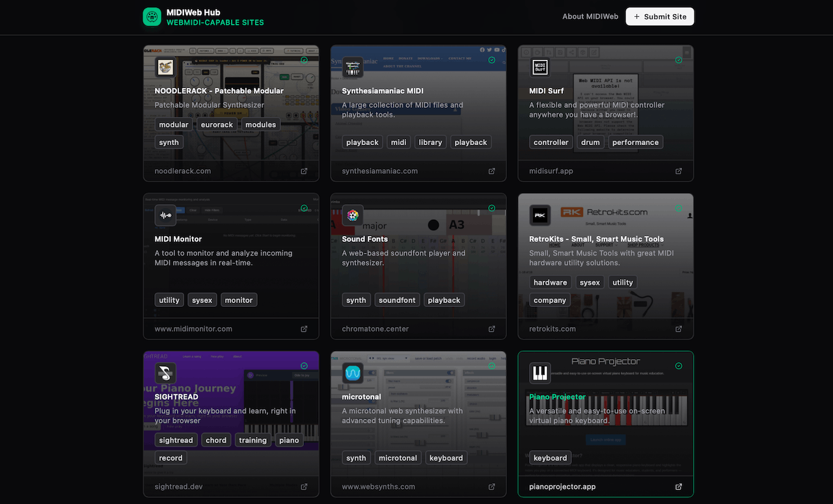Click the verified checkmark on Sound Fonts card
This screenshot has height=504, width=833.
(x=491, y=208)
